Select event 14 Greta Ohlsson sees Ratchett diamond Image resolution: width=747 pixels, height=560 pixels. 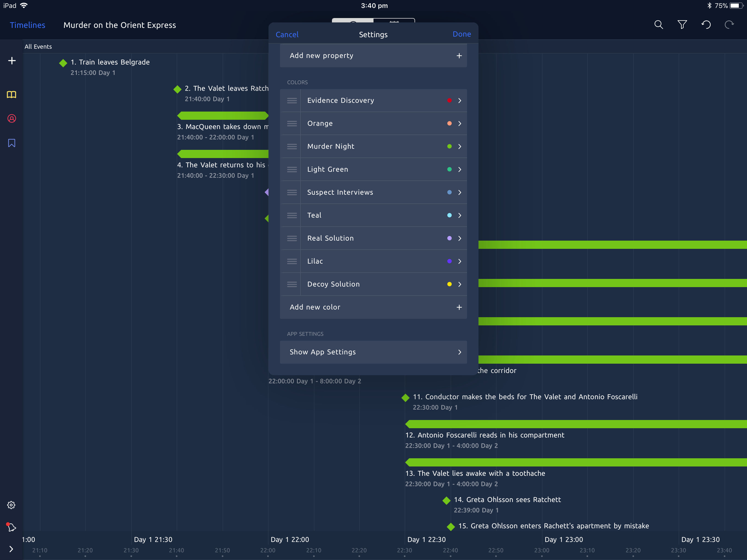447,501
